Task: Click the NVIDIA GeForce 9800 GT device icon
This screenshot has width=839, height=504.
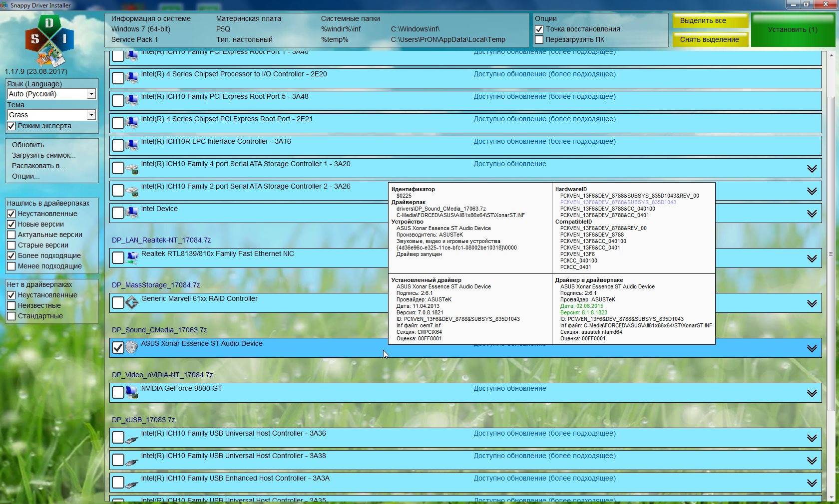Action: click(x=131, y=392)
